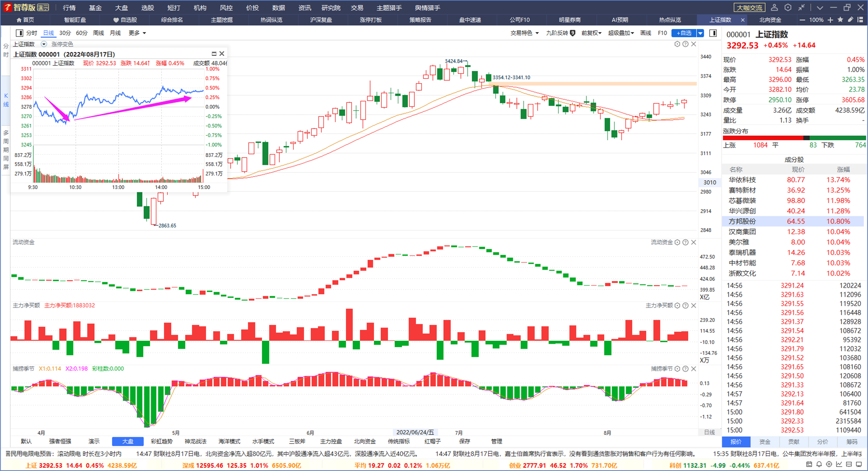This screenshot has width=868, height=471.
Task: Close the 捕捞季节 indicator panel
Action: coord(693,369)
